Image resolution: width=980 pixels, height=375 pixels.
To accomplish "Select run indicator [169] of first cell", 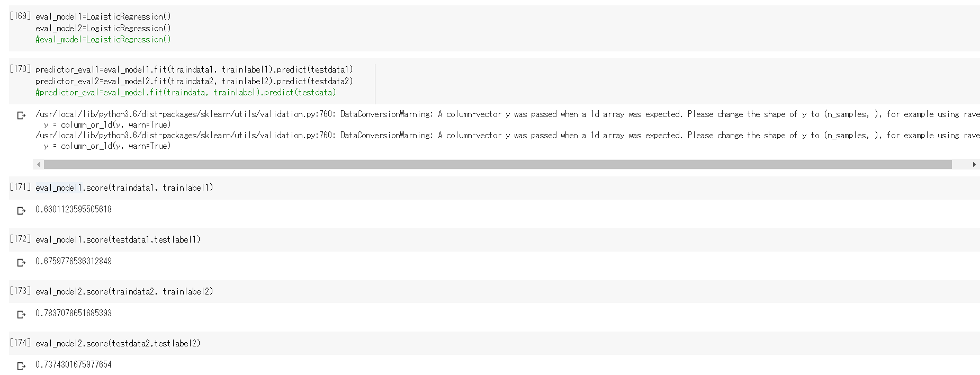I will (x=20, y=16).
